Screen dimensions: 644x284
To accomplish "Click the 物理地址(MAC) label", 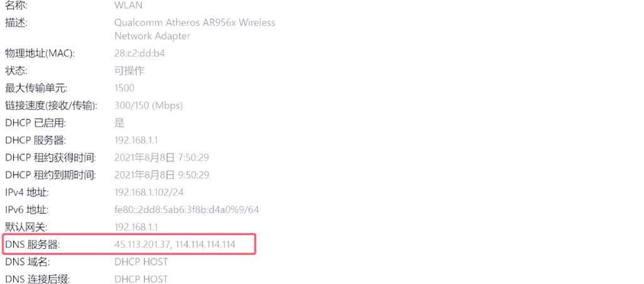I will point(40,53).
